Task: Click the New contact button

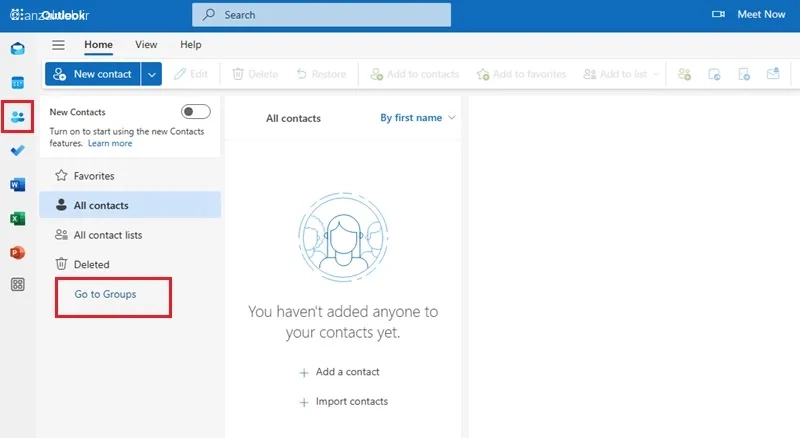Action: pyautogui.click(x=93, y=75)
